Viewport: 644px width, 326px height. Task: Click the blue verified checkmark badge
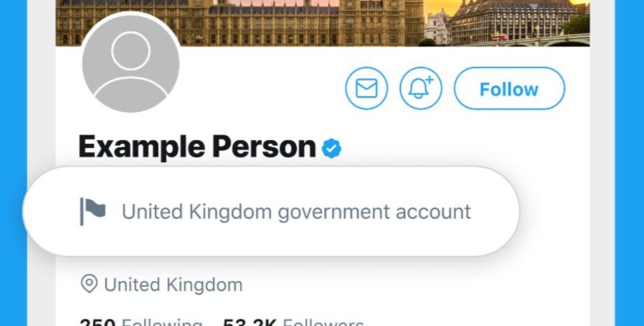tap(331, 148)
